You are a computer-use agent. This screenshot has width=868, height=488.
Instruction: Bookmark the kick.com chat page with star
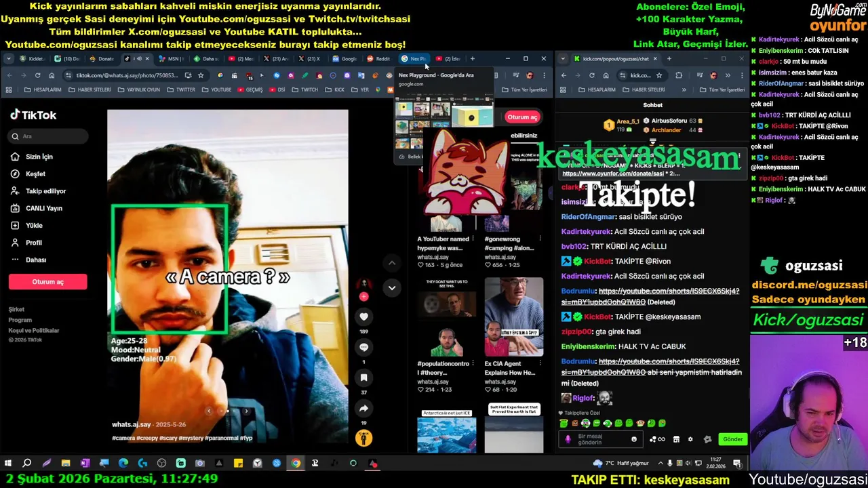coord(659,75)
